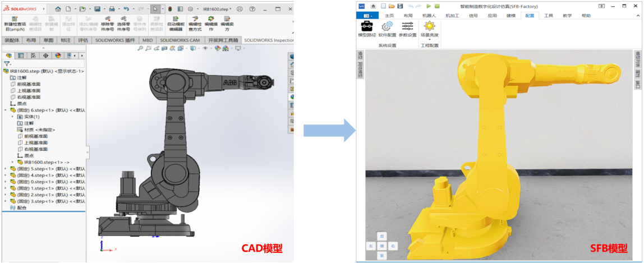Open dropdown arrow next to SolidWorks New
Viewport: 644px width, 263px height.
coord(75,8)
